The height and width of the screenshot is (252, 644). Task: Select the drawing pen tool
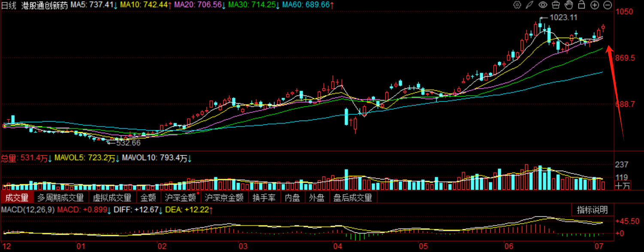tap(530, 5)
